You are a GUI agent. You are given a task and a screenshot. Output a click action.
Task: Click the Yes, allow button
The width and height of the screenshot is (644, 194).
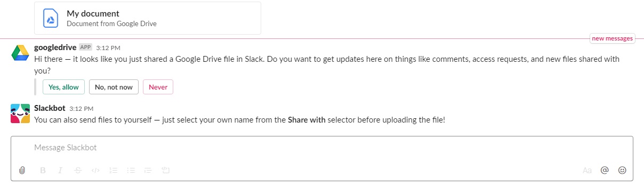pyautogui.click(x=63, y=87)
